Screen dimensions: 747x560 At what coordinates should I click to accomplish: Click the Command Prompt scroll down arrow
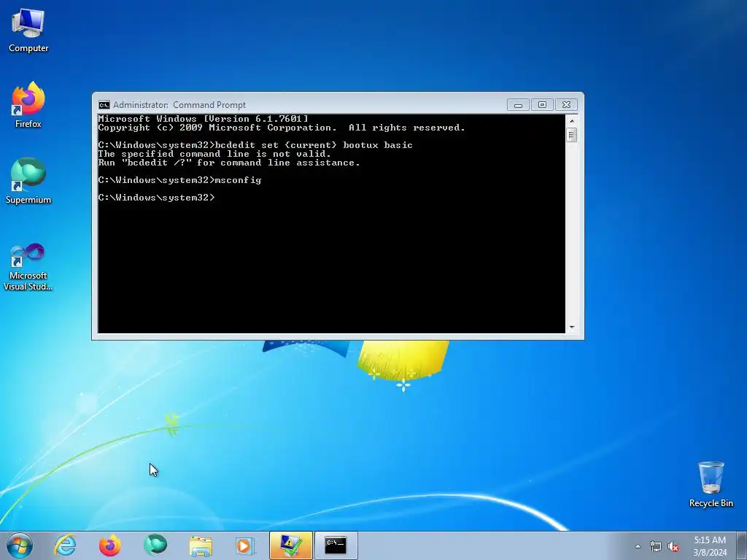(x=572, y=327)
